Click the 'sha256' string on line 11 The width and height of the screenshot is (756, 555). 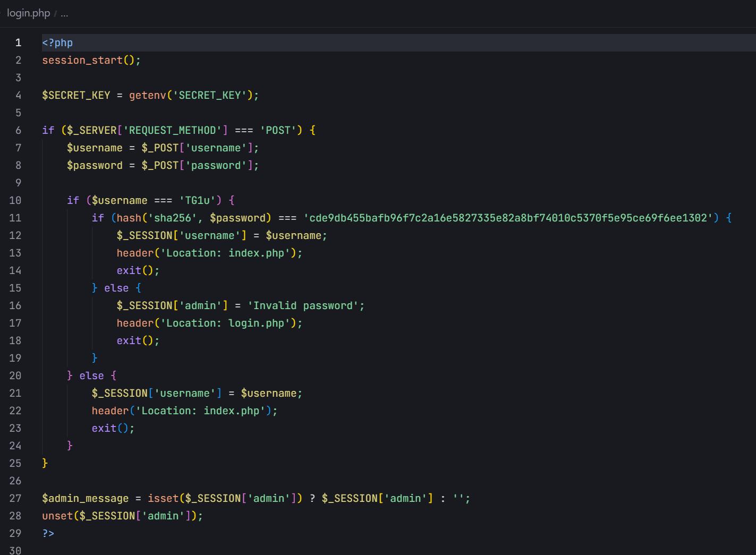tap(173, 218)
